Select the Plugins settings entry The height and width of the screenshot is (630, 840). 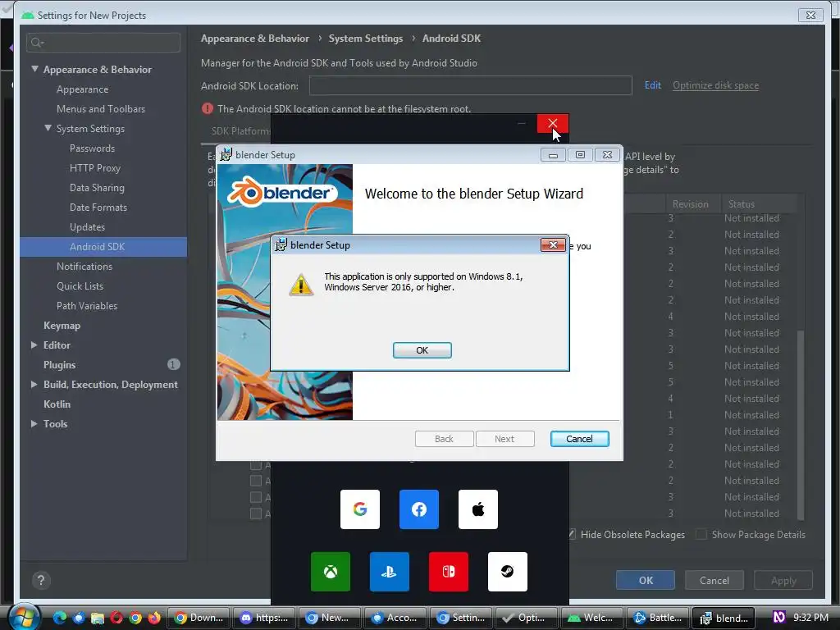59,365
